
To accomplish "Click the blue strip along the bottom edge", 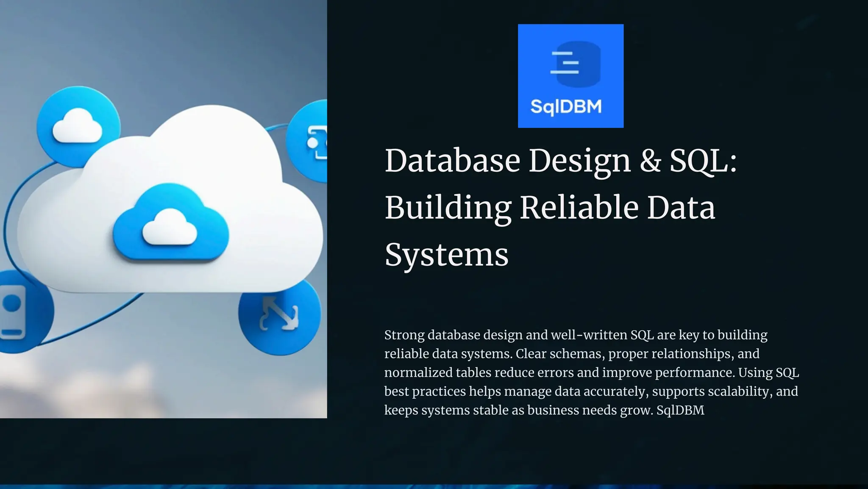I will click(434, 486).
